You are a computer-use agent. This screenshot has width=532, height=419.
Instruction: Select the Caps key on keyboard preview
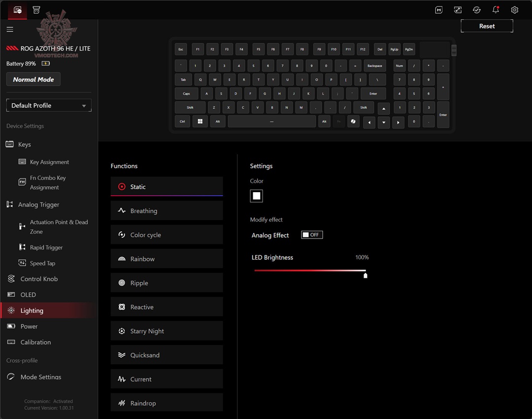point(186,93)
